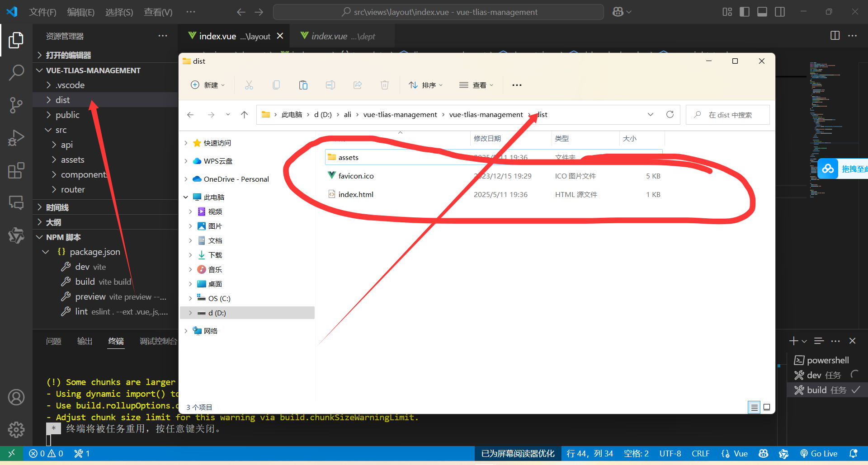Select the powershell terminal

pyautogui.click(x=827, y=360)
